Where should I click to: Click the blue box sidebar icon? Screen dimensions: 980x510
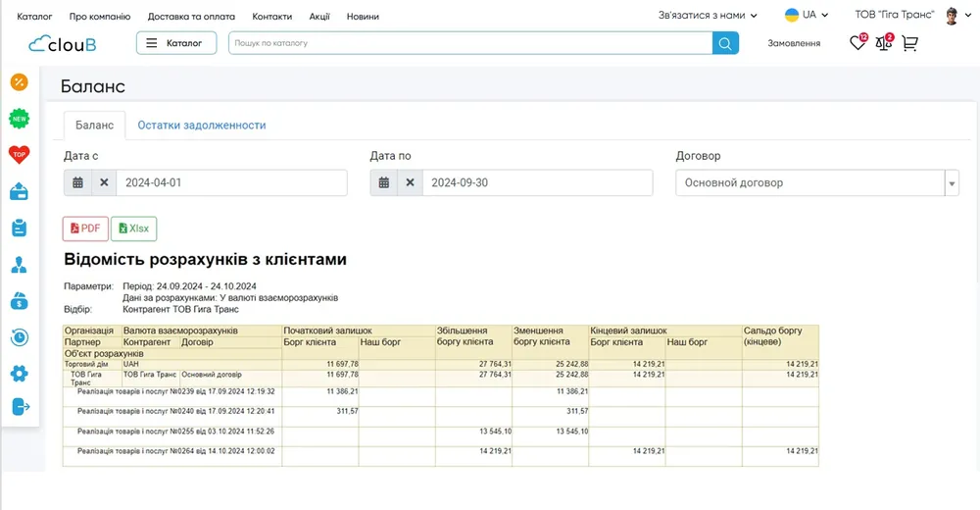tap(20, 191)
